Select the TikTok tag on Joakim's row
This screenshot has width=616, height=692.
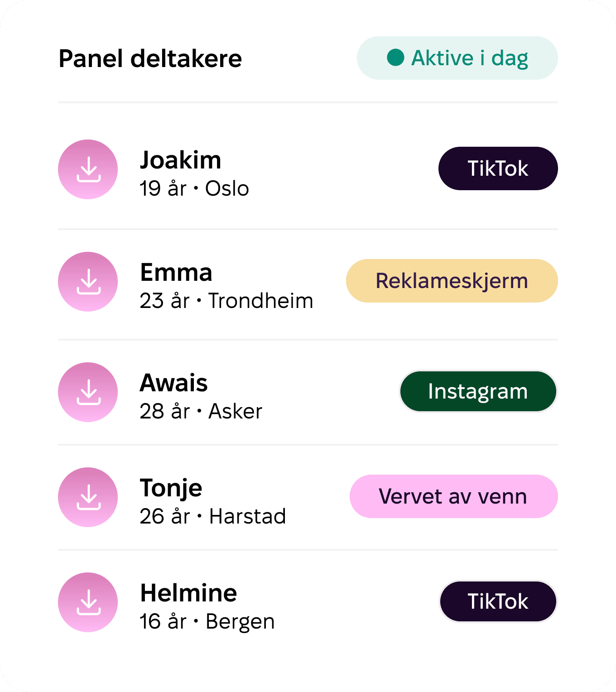coord(498,168)
